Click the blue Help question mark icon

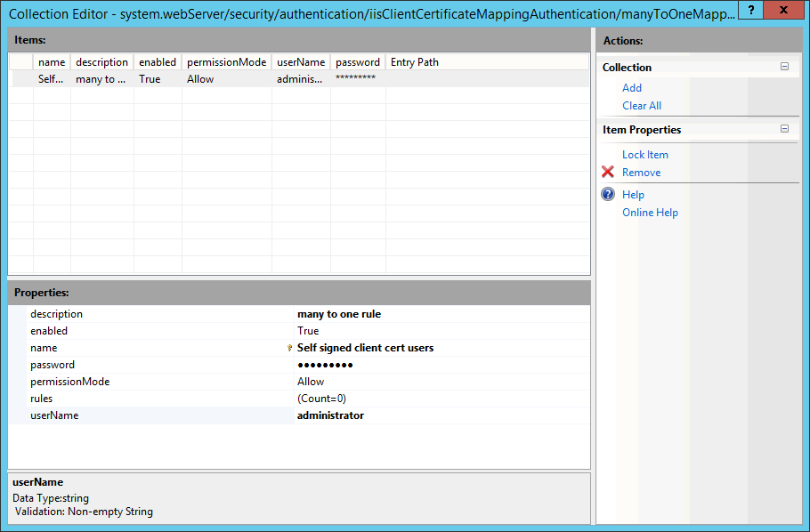(x=608, y=195)
